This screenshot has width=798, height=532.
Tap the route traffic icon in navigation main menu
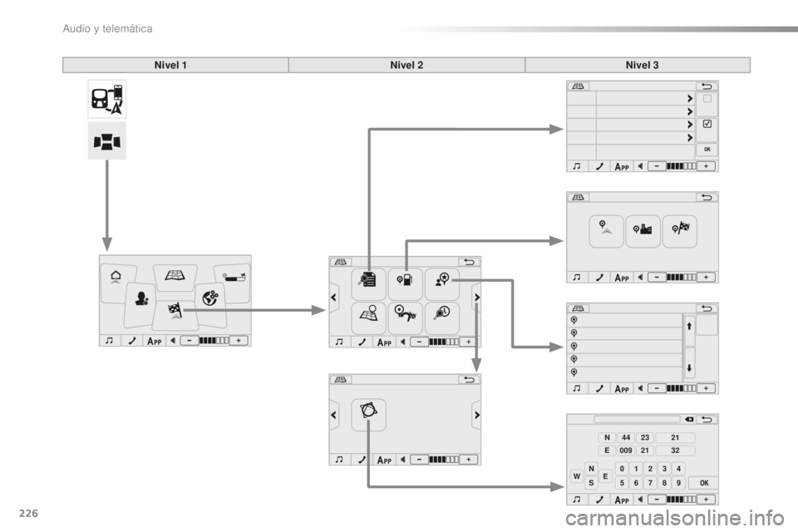click(x=234, y=278)
